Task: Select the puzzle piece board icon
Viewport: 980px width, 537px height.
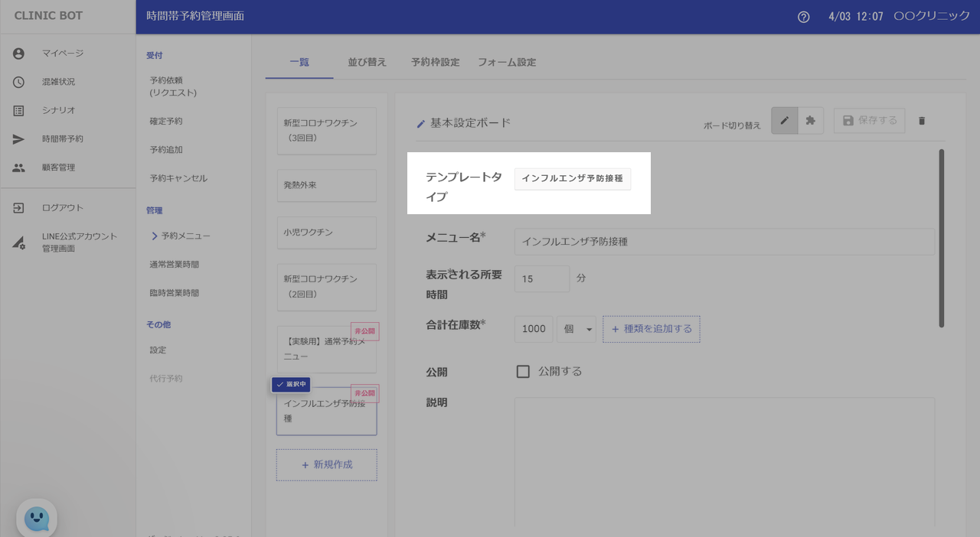Action: click(811, 121)
